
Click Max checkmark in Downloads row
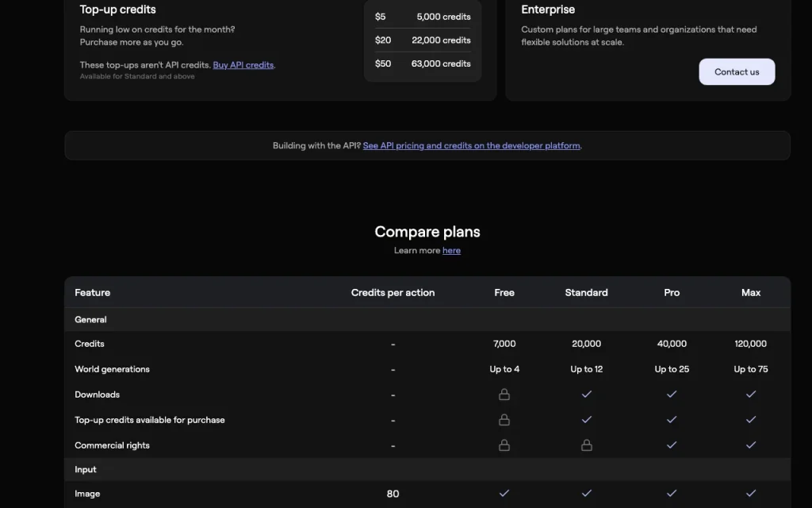click(x=750, y=394)
